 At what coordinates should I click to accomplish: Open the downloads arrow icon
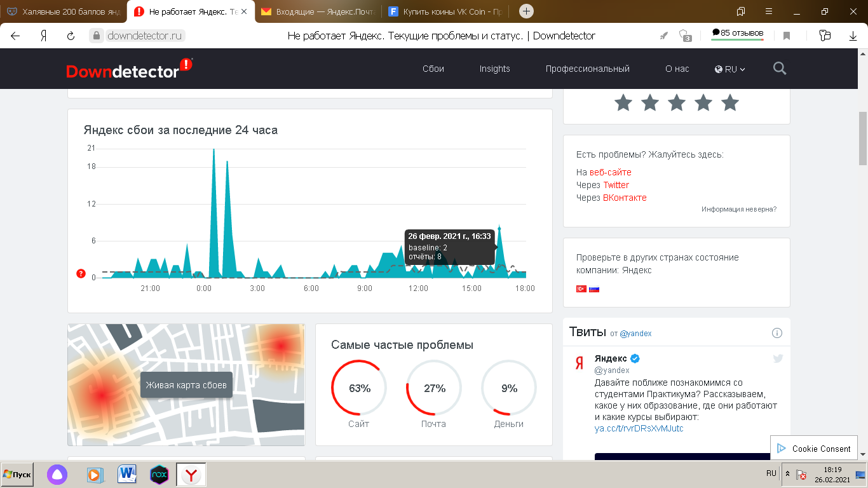(x=853, y=36)
